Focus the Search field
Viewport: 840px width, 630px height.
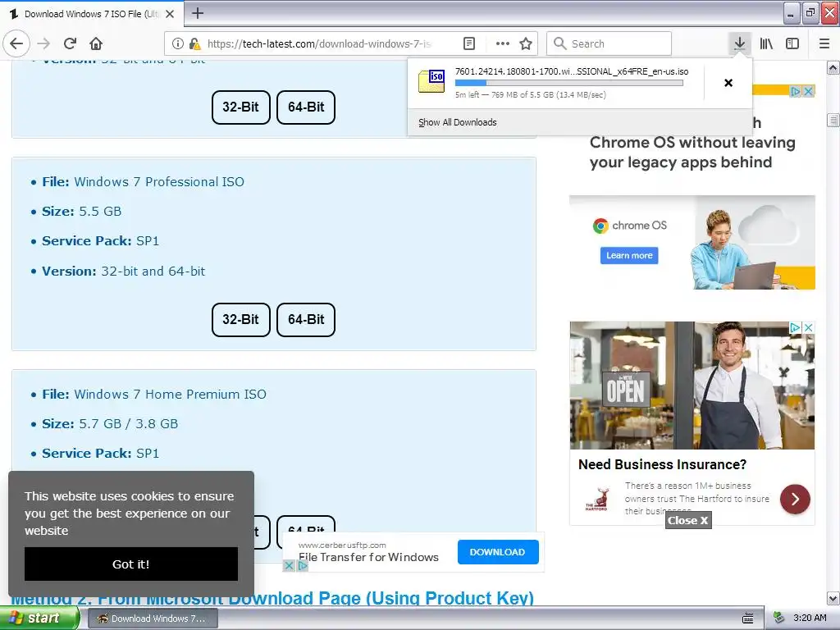click(609, 43)
